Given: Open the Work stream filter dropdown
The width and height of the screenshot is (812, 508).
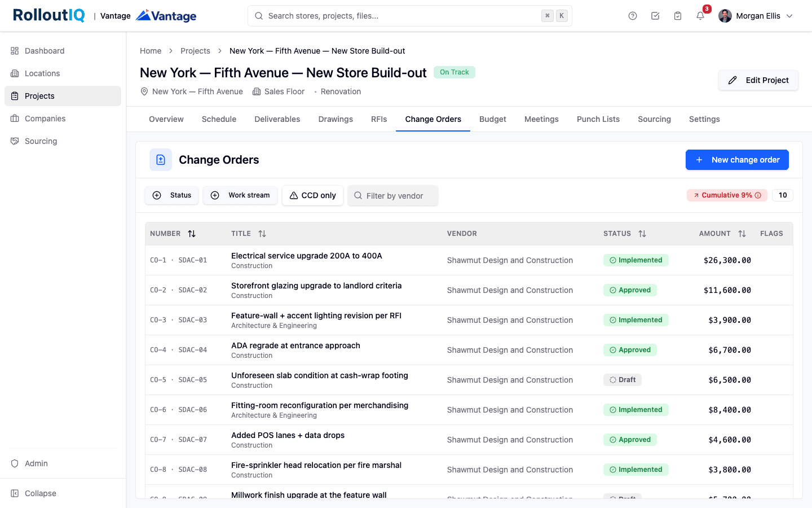Looking at the screenshot, I should 240,195.
